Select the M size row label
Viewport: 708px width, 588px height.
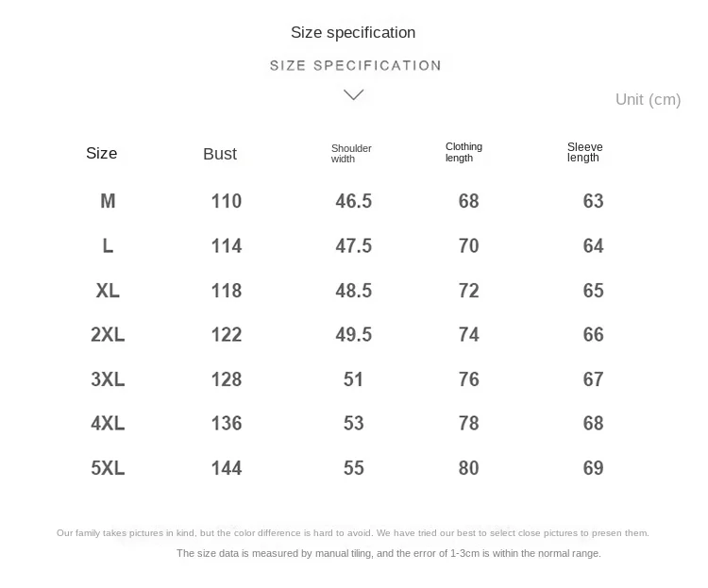click(108, 201)
